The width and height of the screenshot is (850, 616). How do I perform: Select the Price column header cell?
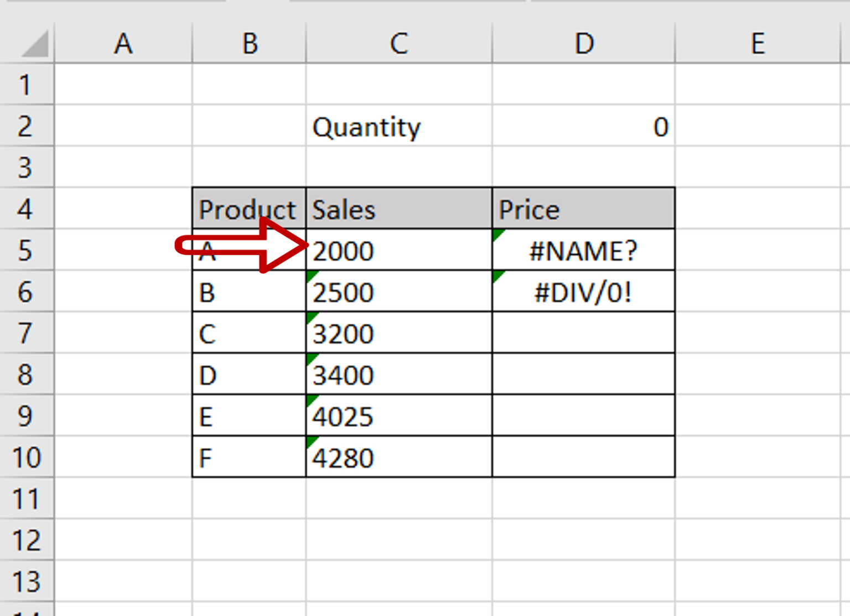coord(583,209)
